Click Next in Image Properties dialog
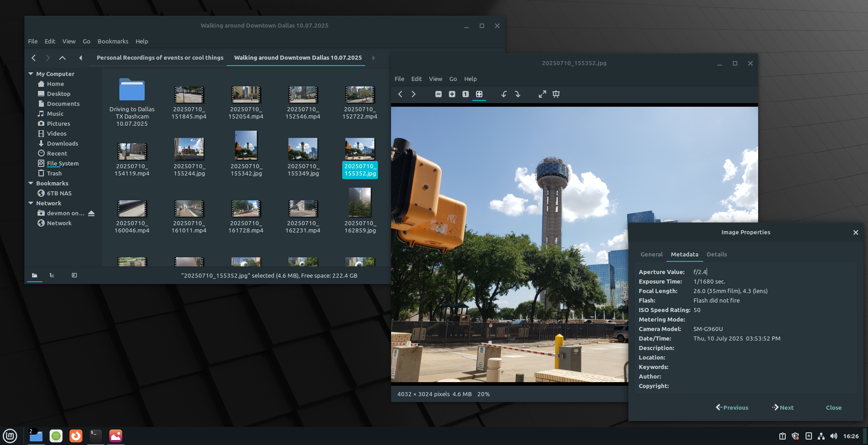868x445 pixels. (x=783, y=407)
